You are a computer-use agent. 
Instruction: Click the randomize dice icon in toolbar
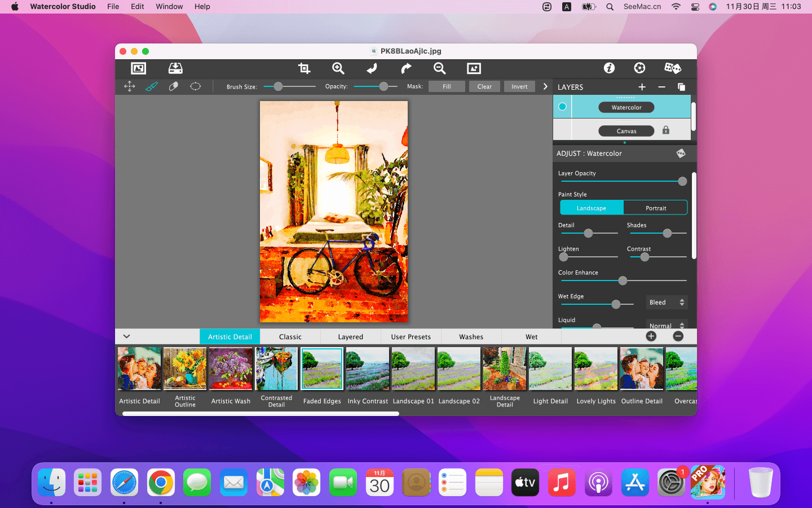click(672, 68)
